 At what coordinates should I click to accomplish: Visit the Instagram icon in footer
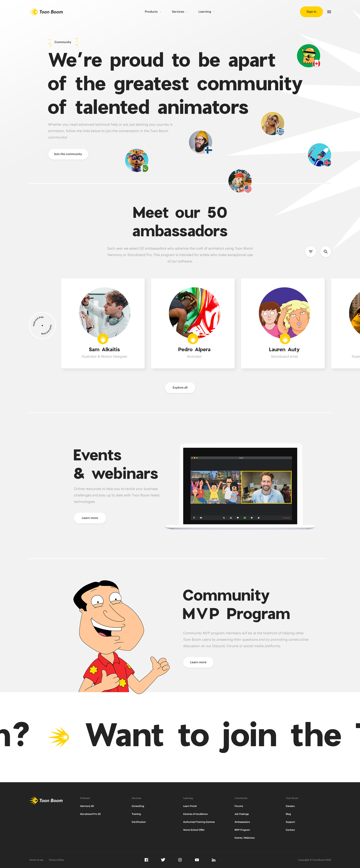click(x=180, y=860)
